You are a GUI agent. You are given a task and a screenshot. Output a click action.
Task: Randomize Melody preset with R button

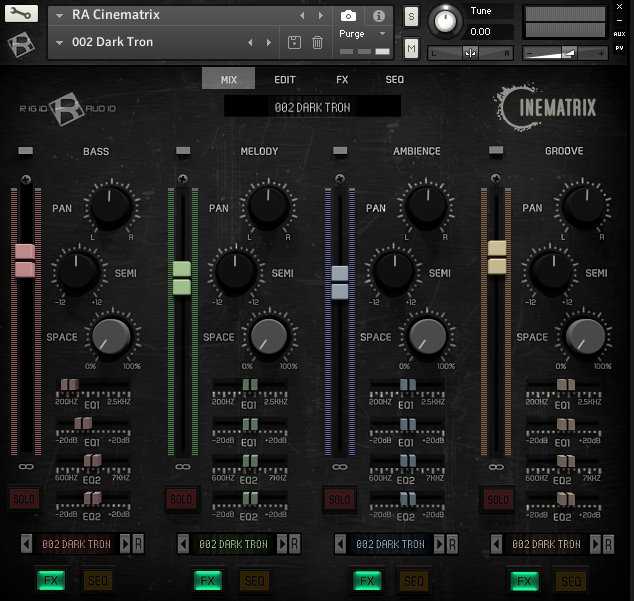coord(295,544)
